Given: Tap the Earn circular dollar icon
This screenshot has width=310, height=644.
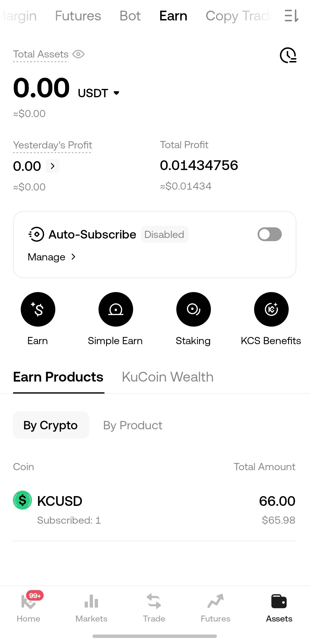Looking at the screenshot, I should tap(38, 309).
